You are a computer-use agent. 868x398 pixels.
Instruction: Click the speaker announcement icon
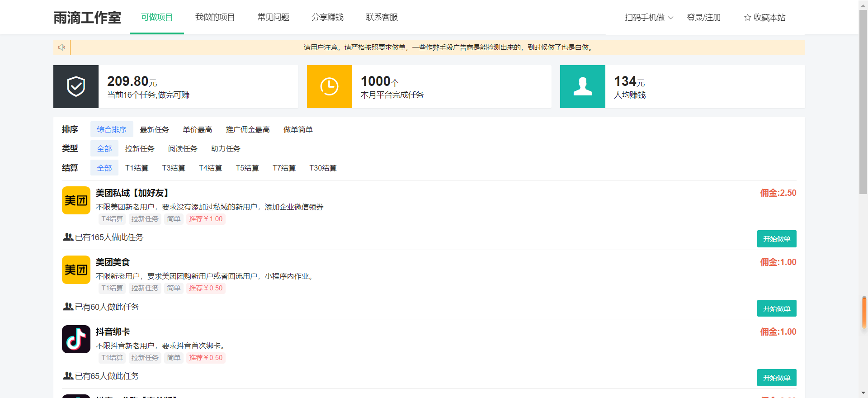[x=62, y=47]
